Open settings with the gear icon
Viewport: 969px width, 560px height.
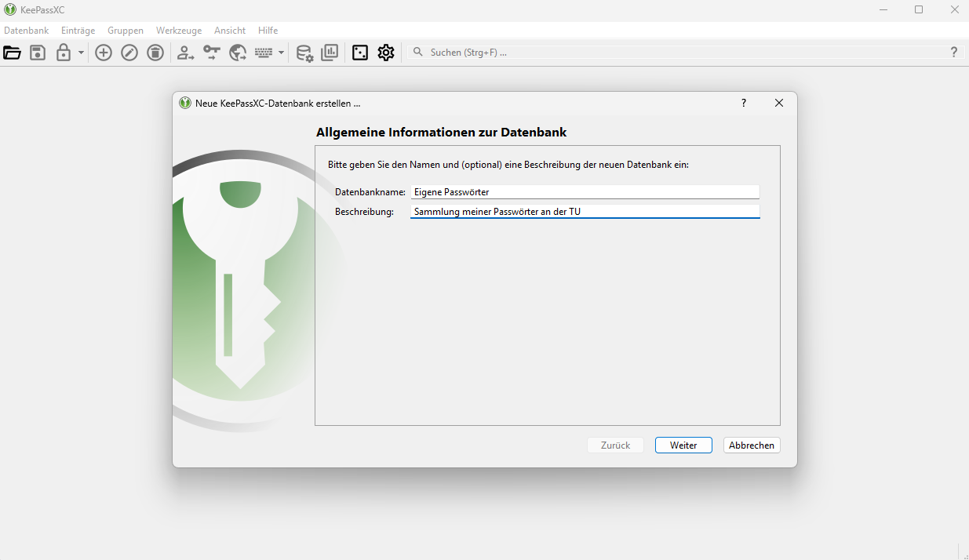tap(386, 53)
